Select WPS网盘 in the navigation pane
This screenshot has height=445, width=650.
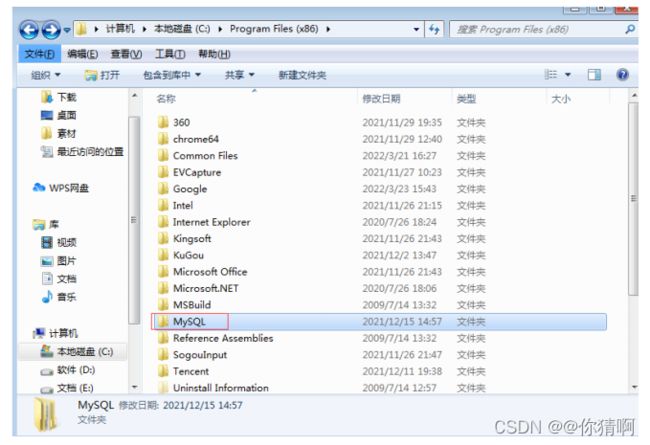tap(61, 188)
